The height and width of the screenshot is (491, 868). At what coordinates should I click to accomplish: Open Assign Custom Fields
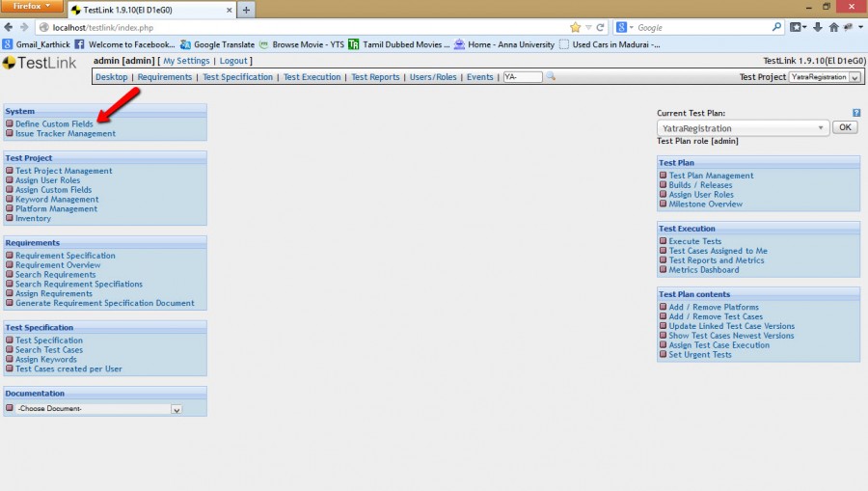pyautogui.click(x=54, y=189)
